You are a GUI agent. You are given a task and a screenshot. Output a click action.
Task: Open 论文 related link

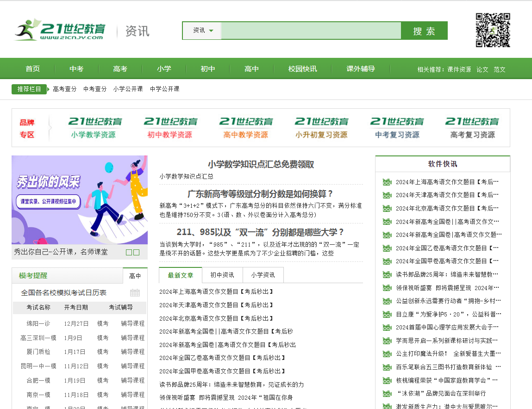(x=482, y=69)
